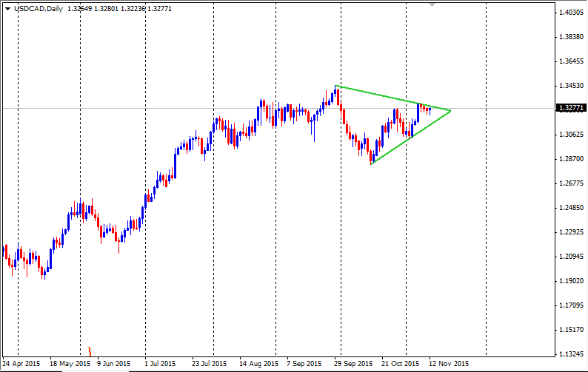Click the 9 Jun 2015 date label
588x372 pixels.
pos(113,363)
